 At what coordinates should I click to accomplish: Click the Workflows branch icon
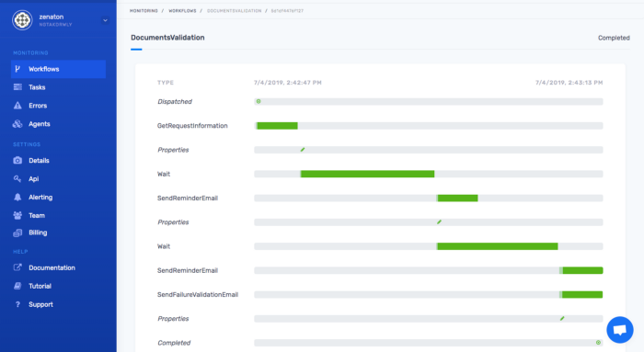pos(17,69)
